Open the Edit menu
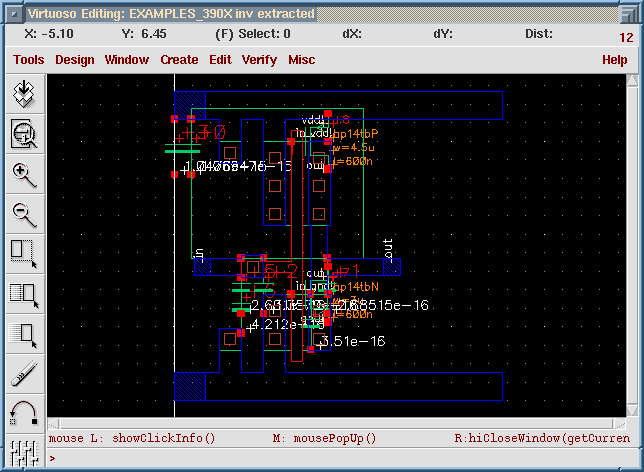 tap(220, 60)
